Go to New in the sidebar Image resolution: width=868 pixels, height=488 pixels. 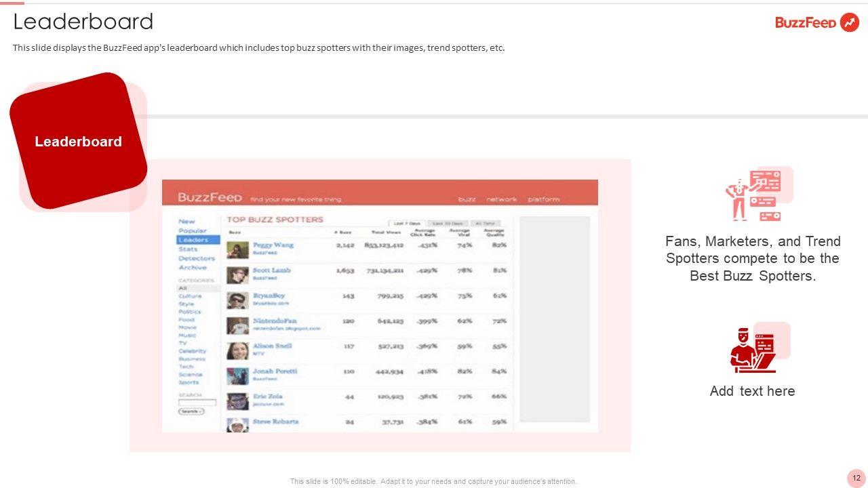pos(186,222)
